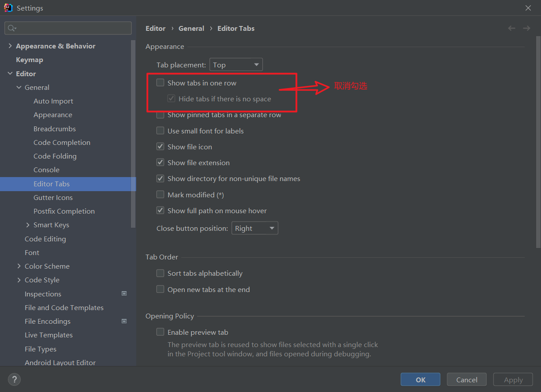Viewport: 541px width, 392px height.
Task: Click the search magnifier icon
Action: pos(12,28)
